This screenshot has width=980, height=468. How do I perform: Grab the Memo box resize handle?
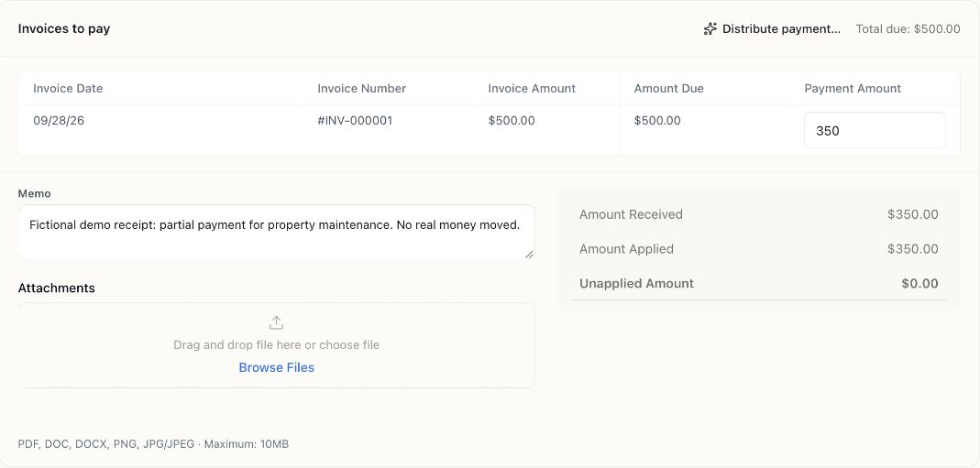pos(529,254)
